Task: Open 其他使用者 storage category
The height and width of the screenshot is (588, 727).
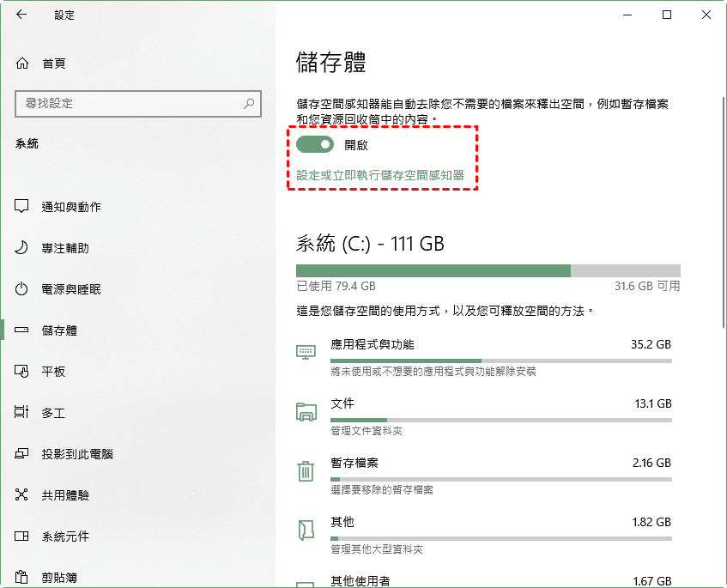Action: pos(360,580)
